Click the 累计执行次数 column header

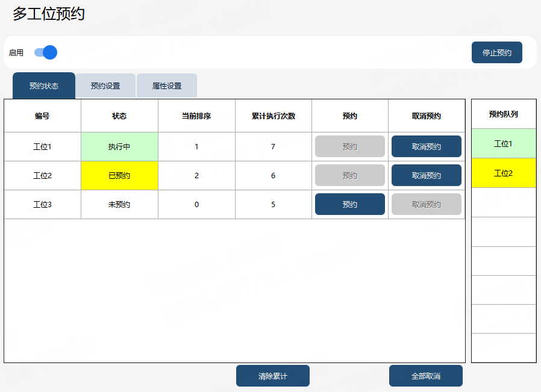[x=274, y=116]
